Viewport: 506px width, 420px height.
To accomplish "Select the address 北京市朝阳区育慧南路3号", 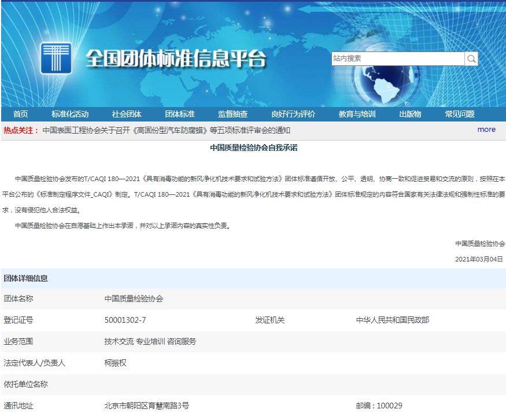I will click(x=146, y=406).
